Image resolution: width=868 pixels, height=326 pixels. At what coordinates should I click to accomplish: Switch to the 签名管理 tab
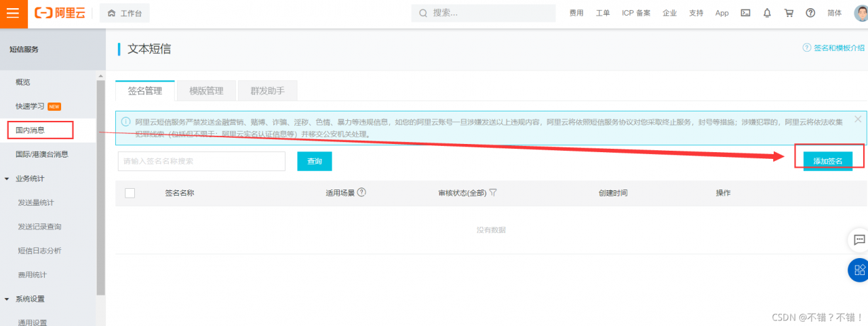[x=145, y=90]
